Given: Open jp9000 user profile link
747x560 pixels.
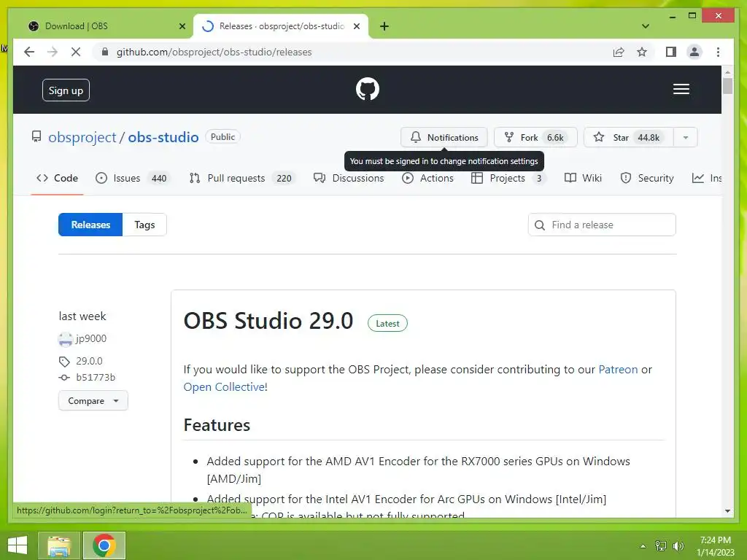Looking at the screenshot, I should tap(91, 338).
